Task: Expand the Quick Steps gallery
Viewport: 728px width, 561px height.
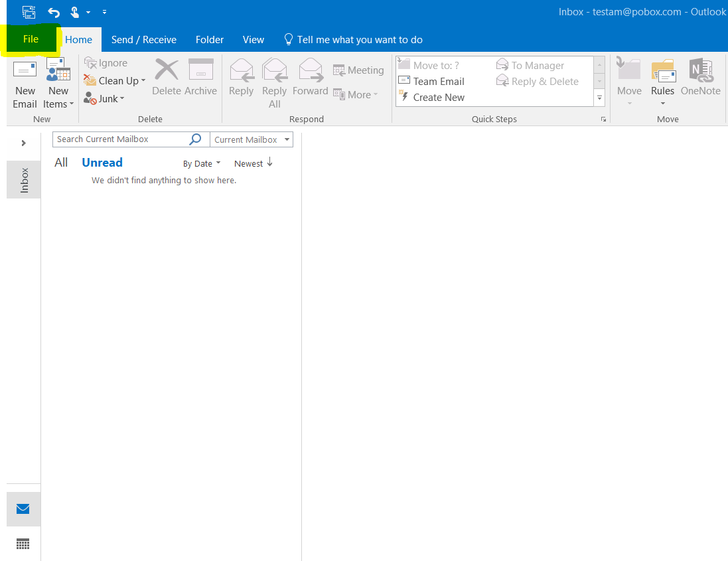Action: point(599,98)
